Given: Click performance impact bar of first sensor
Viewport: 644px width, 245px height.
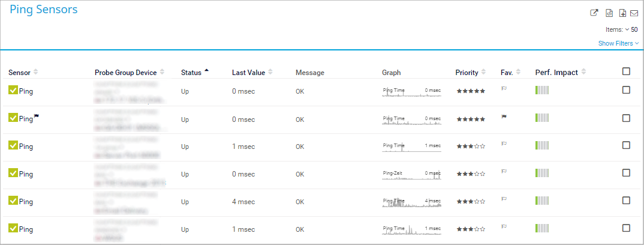Looking at the screenshot, I should [x=542, y=91].
